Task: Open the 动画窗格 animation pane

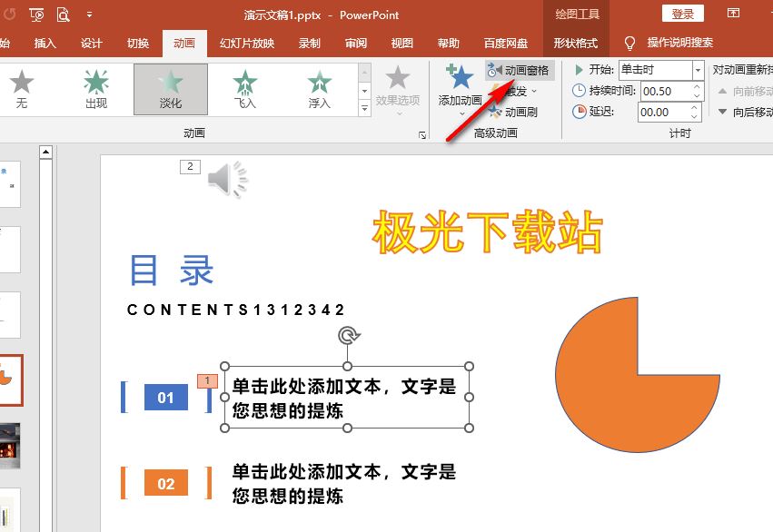Action: 520,70
